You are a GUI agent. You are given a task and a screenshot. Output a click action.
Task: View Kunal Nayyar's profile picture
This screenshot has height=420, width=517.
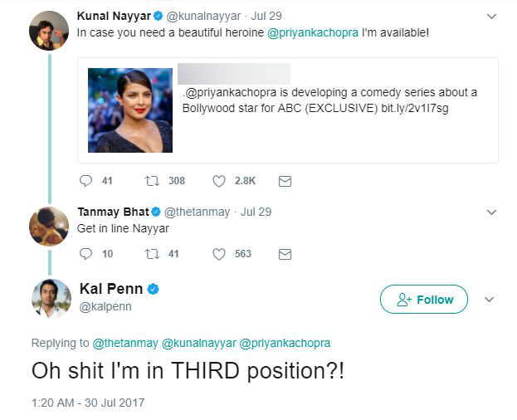(x=49, y=31)
